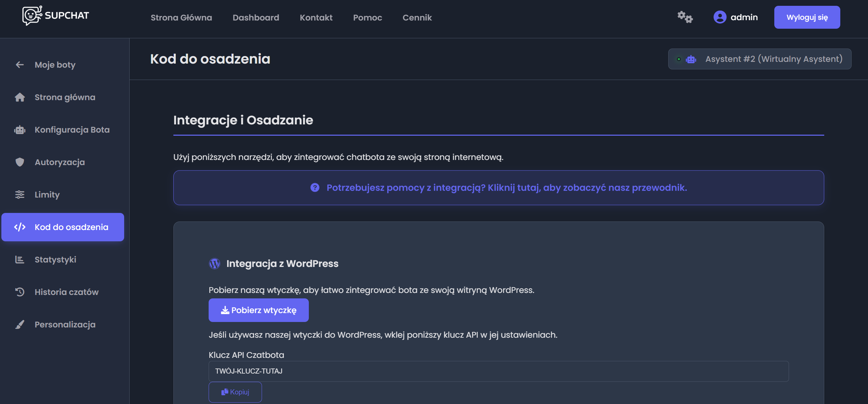Select Limity sidebar item

63,194
